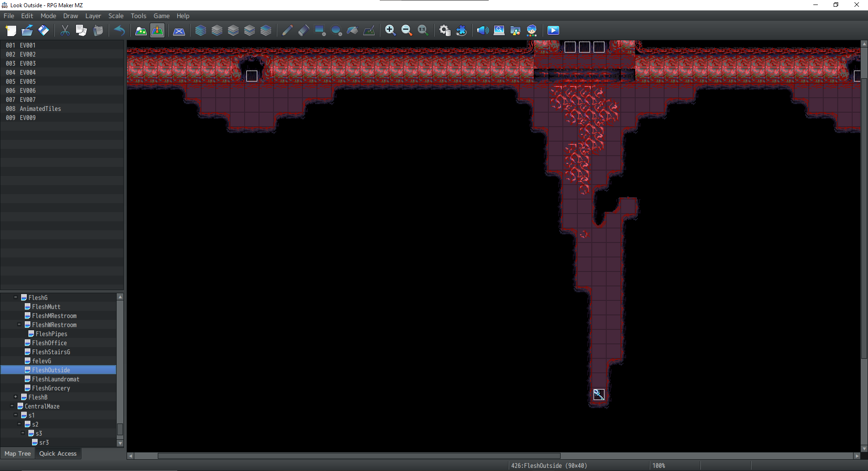Click the Copy icon in the toolbar

point(81,30)
